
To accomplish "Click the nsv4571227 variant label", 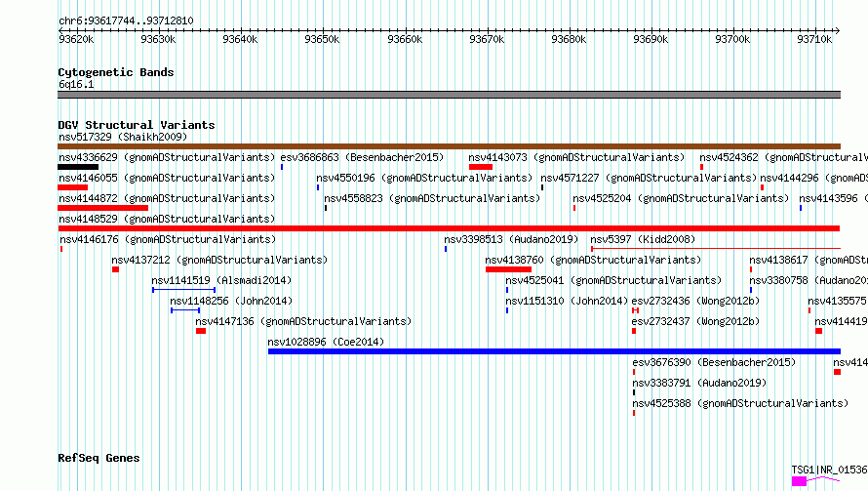I will tap(649, 178).
